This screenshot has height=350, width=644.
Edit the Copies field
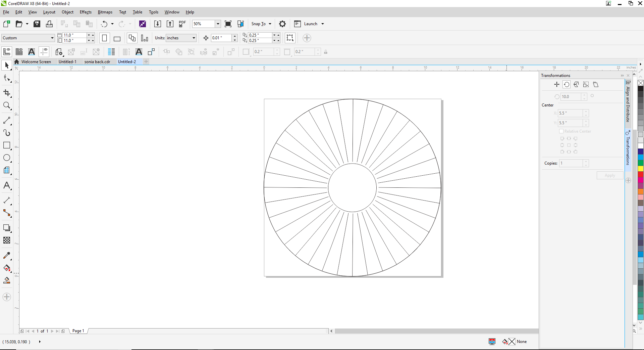(x=571, y=163)
